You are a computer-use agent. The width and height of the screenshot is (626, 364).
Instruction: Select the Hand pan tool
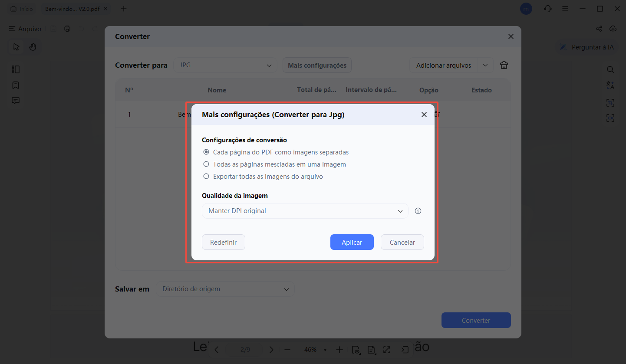pyautogui.click(x=33, y=46)
